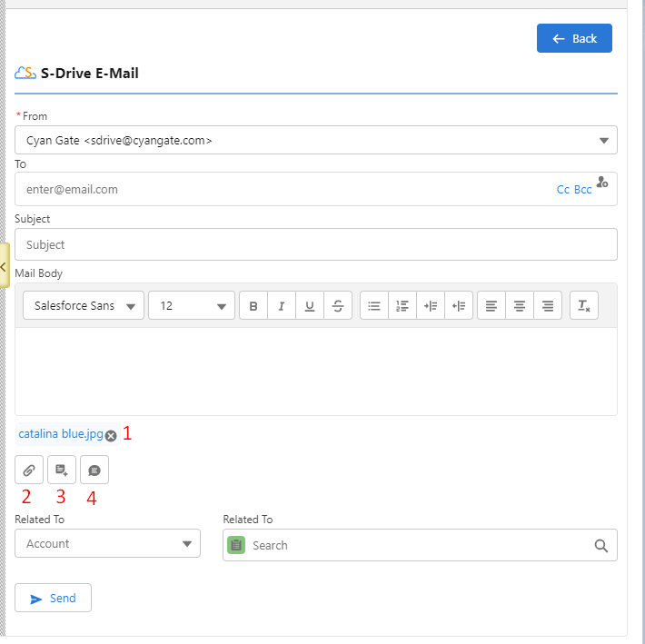Open the Salesforce Sans font dropdown
The height and width of the screenshot is (644, 645).
coord(83,306)
